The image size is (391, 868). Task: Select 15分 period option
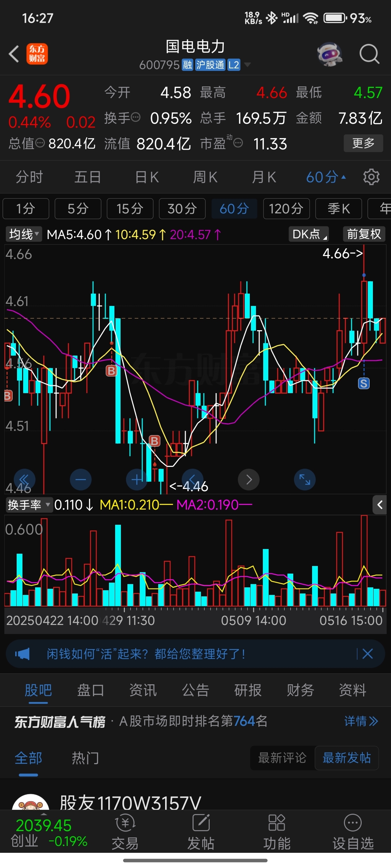click(x=130, y=209)
